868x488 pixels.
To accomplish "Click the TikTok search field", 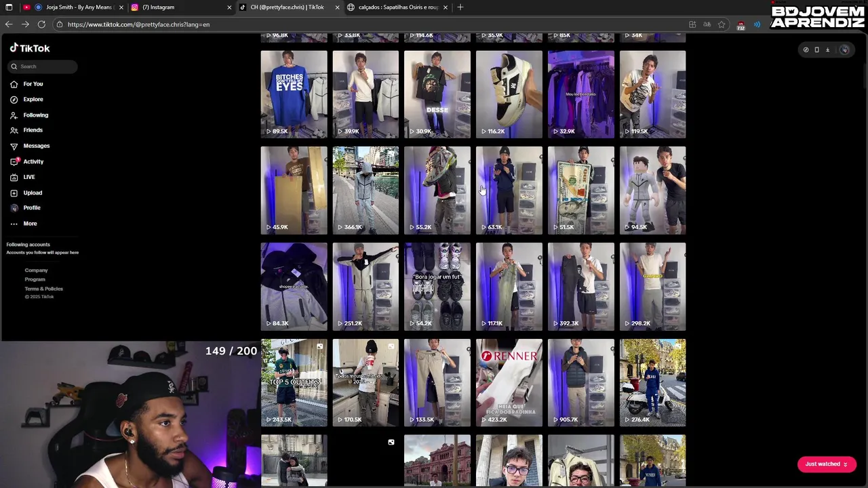I will [x=42, y=66].
